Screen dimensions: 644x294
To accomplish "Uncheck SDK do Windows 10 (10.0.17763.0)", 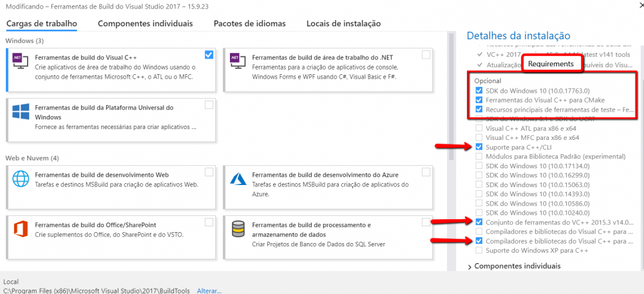I will [479, 90].
